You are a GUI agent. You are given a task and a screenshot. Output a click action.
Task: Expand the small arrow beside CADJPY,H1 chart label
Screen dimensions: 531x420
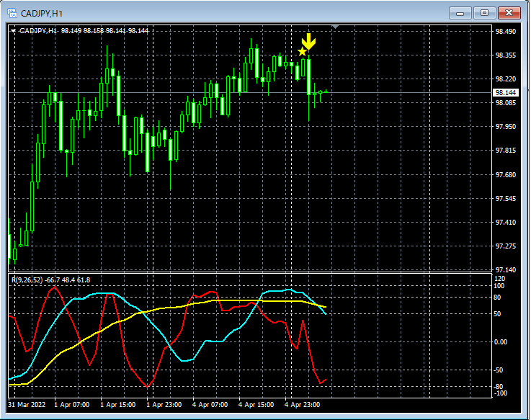(13, 31)
